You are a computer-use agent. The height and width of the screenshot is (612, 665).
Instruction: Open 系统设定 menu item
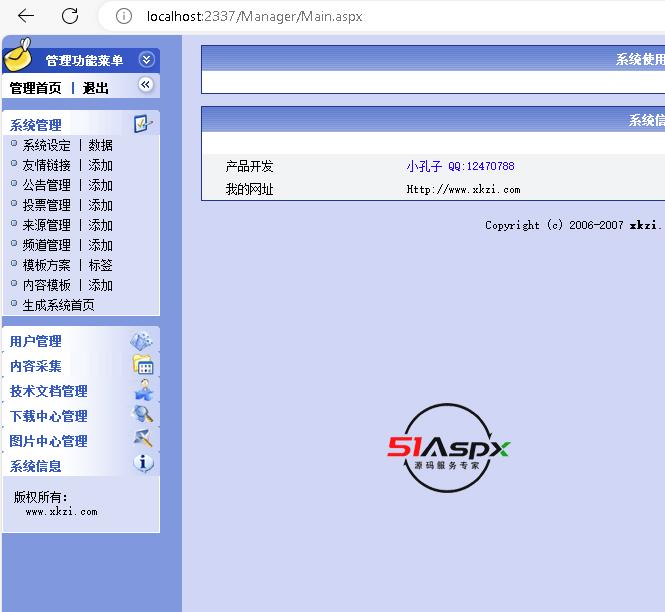pyautogui.click(x=47, y=145)
